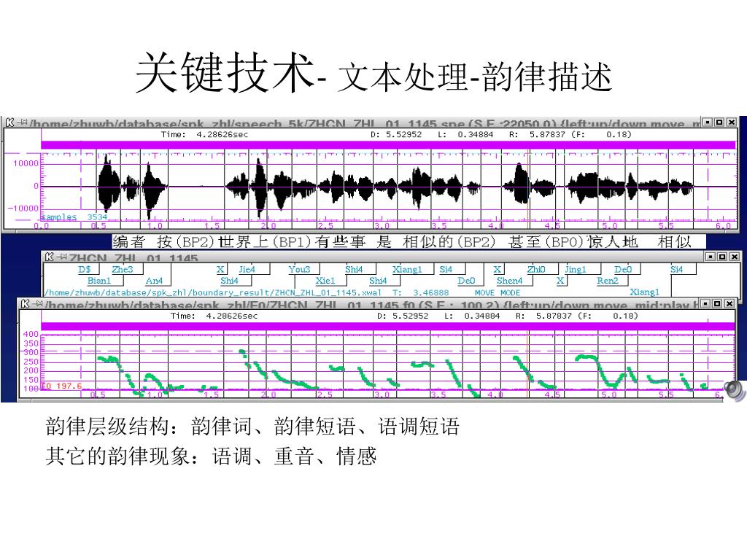Select the An4 syllable label
Viewport: 747px width, 560px height.
[154, 281]
